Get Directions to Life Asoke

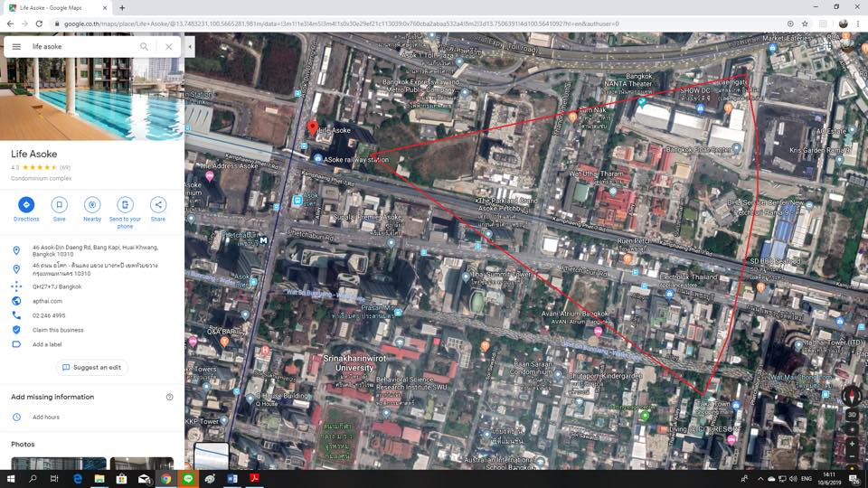26,209
